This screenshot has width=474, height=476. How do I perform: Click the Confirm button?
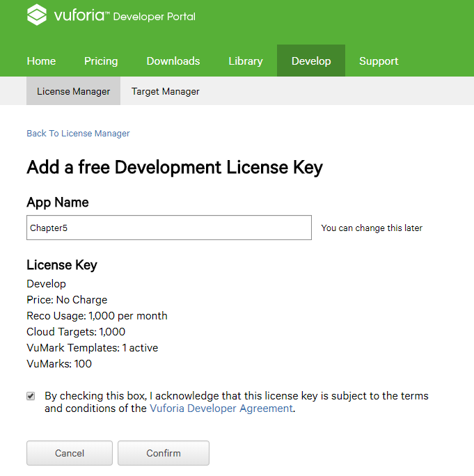(x=164, y=453)
